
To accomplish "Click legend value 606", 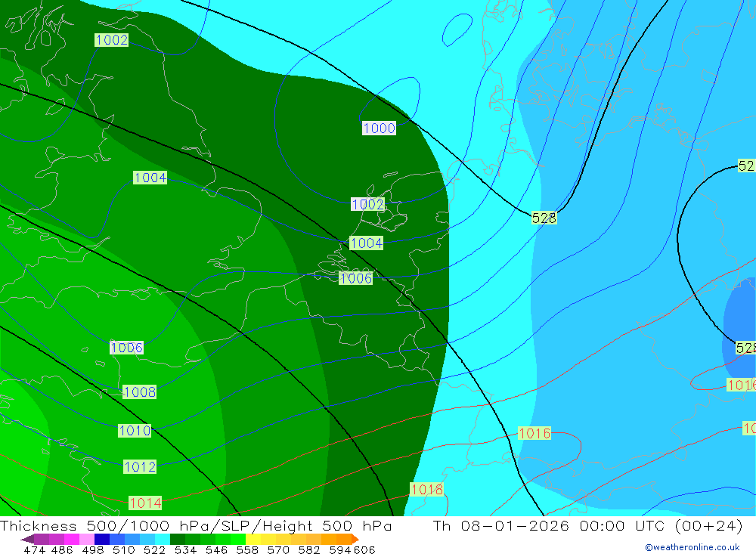I will [364, 549].
